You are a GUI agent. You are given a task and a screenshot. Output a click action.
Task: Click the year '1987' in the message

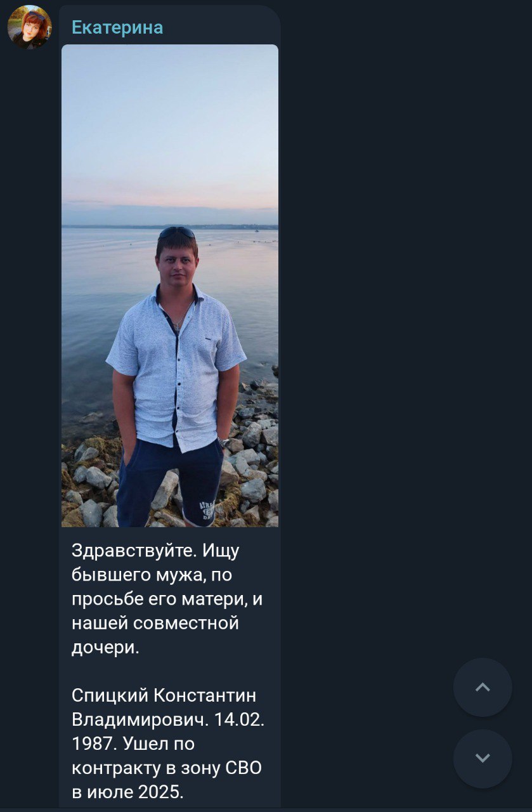click(x=93, y=743)
